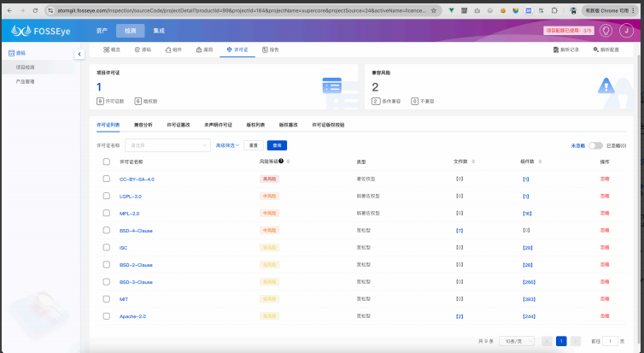Click ignore action in the Apache-2.0 row
Viewport: 644px width, 353px height.
click(x=605, y=316)
